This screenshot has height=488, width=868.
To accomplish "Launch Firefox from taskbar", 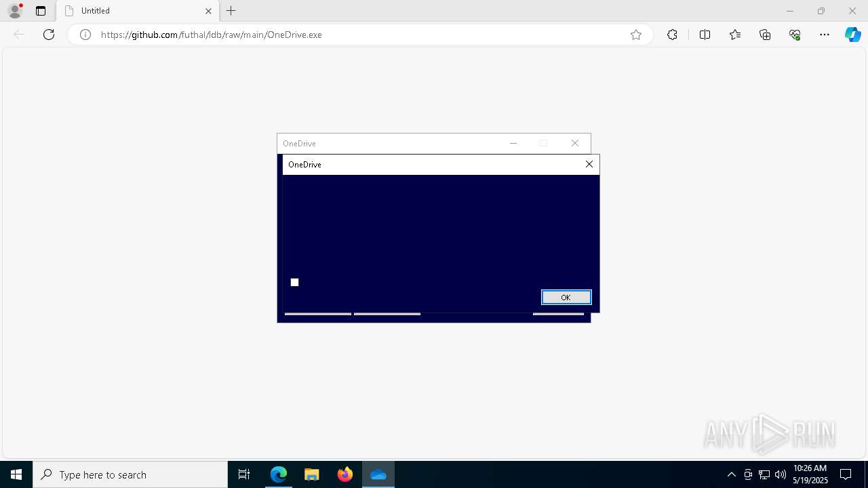I will point(345,474).
